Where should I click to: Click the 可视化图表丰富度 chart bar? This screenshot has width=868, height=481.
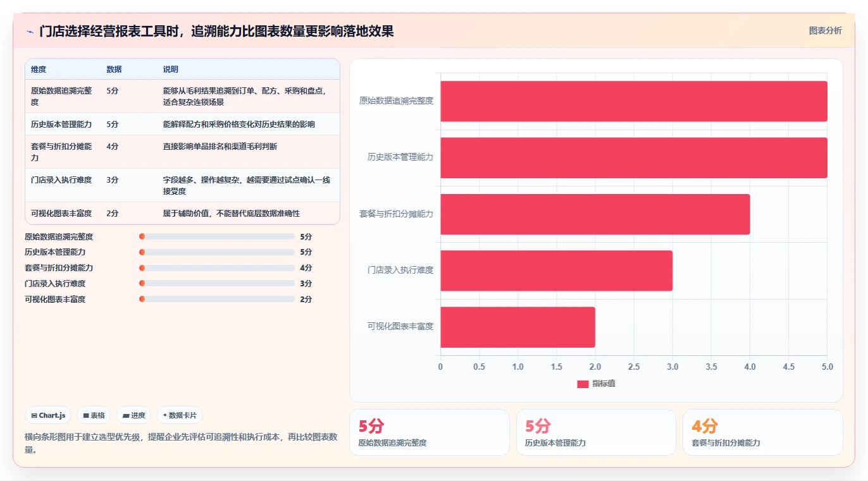pyautogui.click(x=518, y=327)
